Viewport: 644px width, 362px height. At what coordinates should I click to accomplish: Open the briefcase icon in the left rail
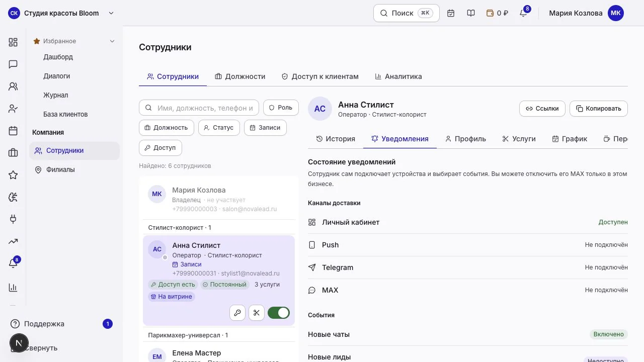click(13, 153)
